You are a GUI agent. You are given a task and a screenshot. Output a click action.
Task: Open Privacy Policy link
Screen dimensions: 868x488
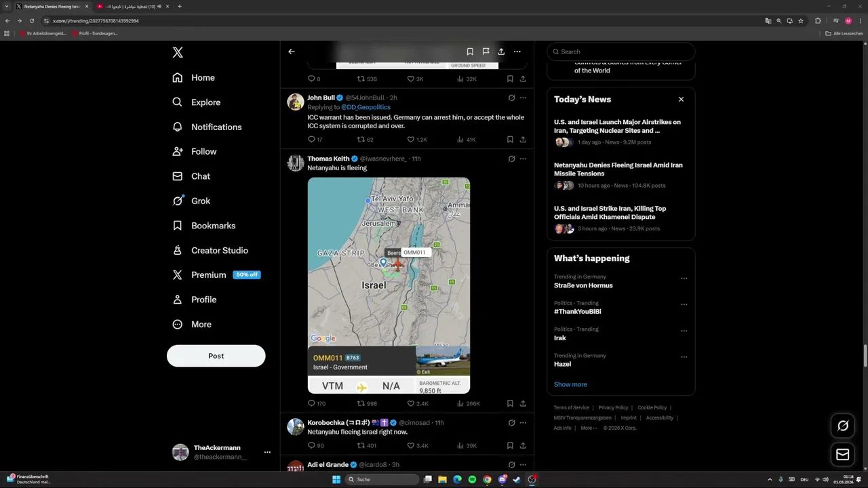pyautogui.click(x=614, y=407)
